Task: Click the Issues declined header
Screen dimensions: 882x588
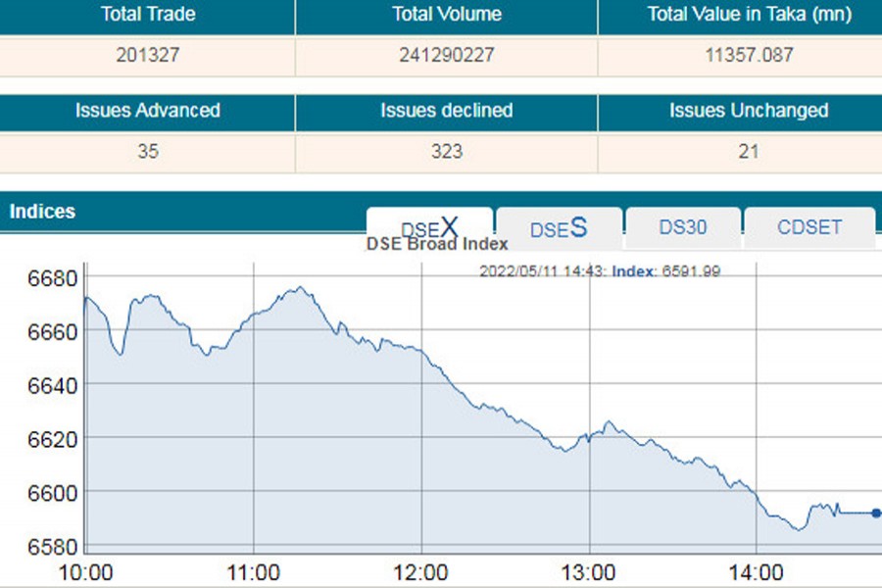Action: (x=446, y=111)
